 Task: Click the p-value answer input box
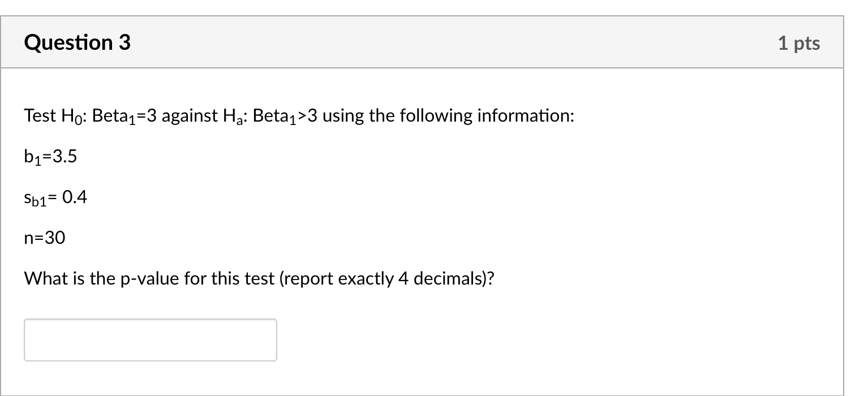150,340
